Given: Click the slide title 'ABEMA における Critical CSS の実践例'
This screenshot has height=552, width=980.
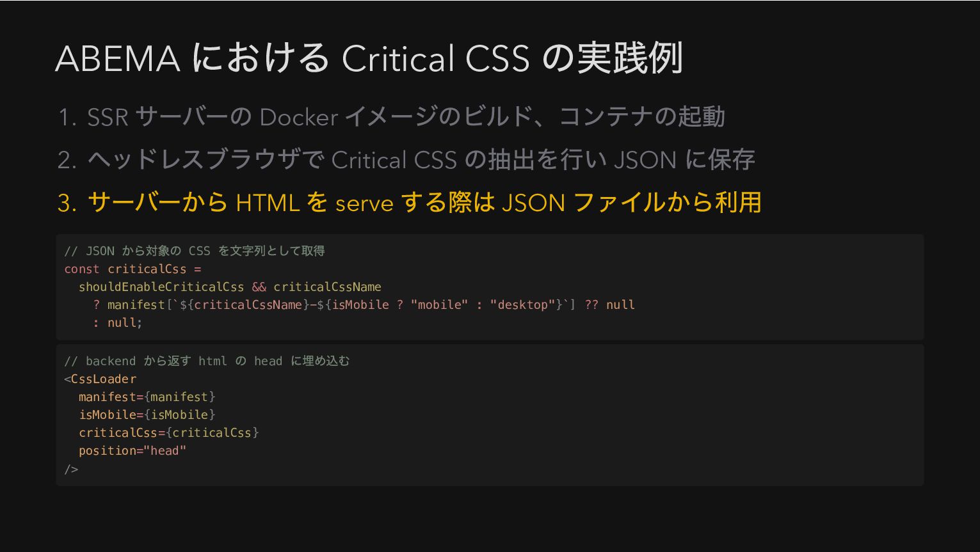Looking at the screenshot, I should [369, 58].
